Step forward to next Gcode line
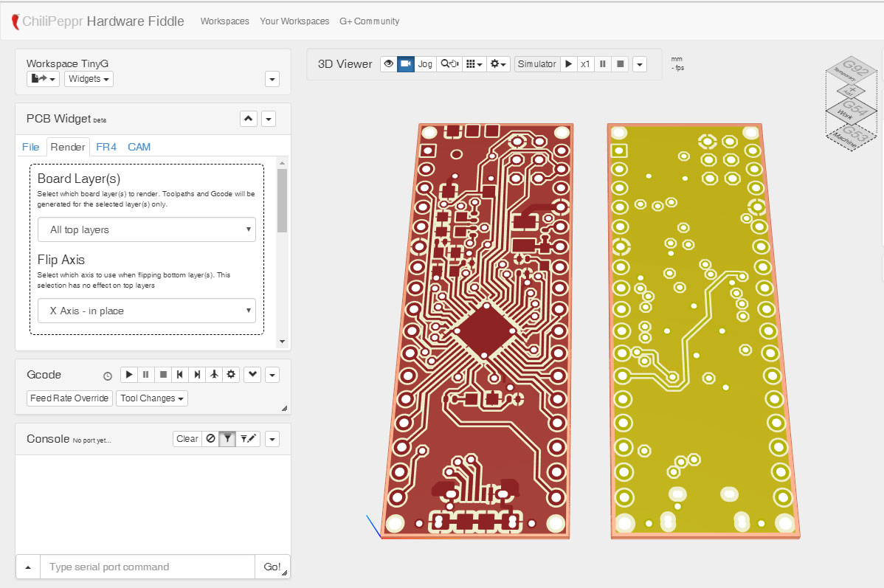Screen dimensions: 884x588 197,374
